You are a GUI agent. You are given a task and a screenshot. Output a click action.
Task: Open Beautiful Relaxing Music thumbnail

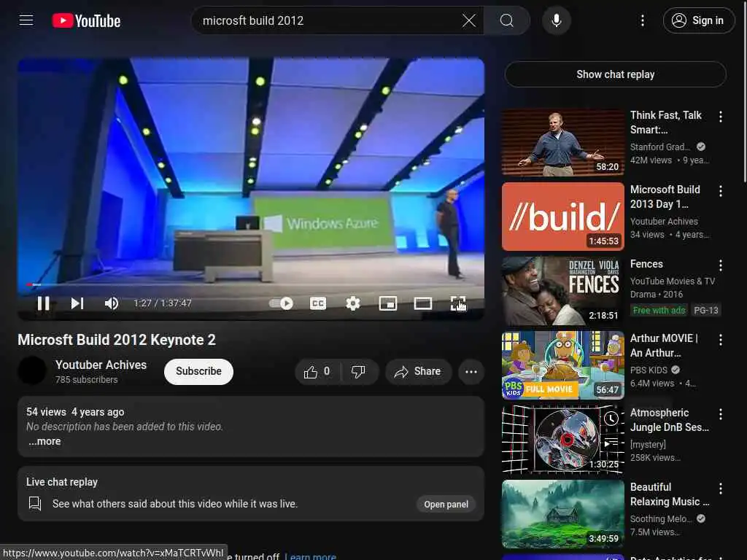[x=562, y=513]
